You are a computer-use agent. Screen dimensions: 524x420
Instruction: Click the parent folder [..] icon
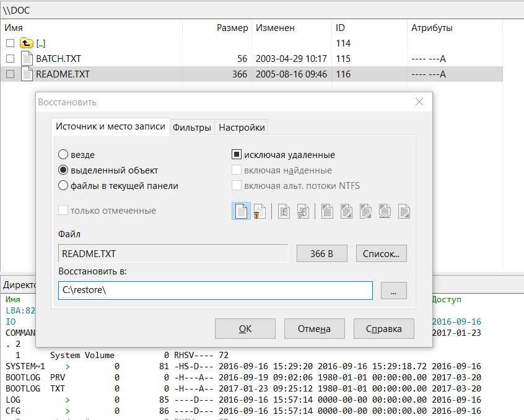[26, 43]
